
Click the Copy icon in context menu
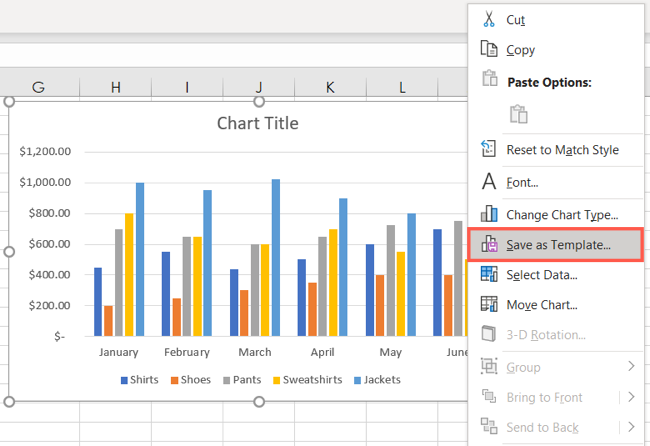point(489,49)
